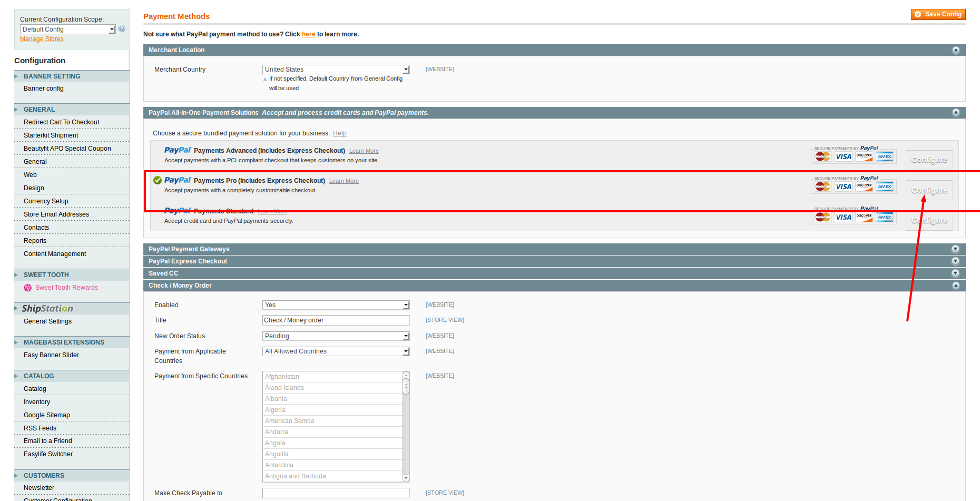
Task: Click MasterCard icon in Payments Advanced row
Action: (823, 156)
